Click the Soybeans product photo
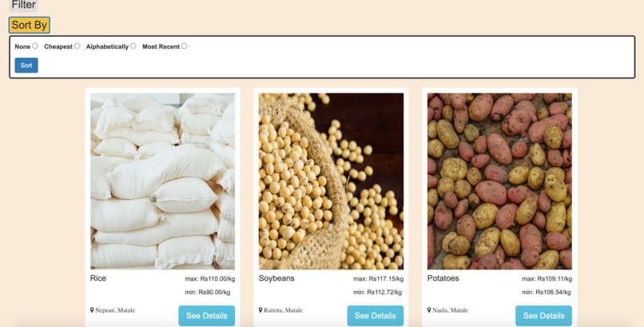Screen dimensions: 644x327 [331, 181]
